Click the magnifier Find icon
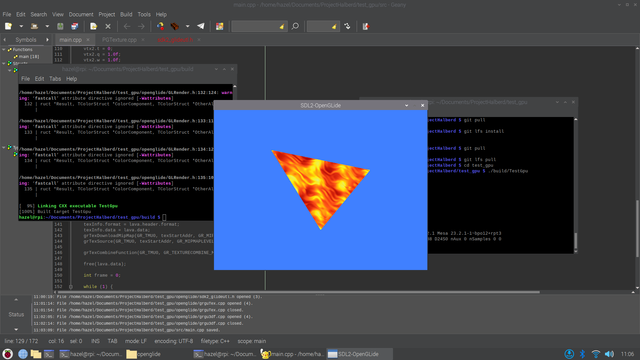Image resolution: width=640 pixels, height=360 pixels. pyautogui.click(x=295, y=26)
